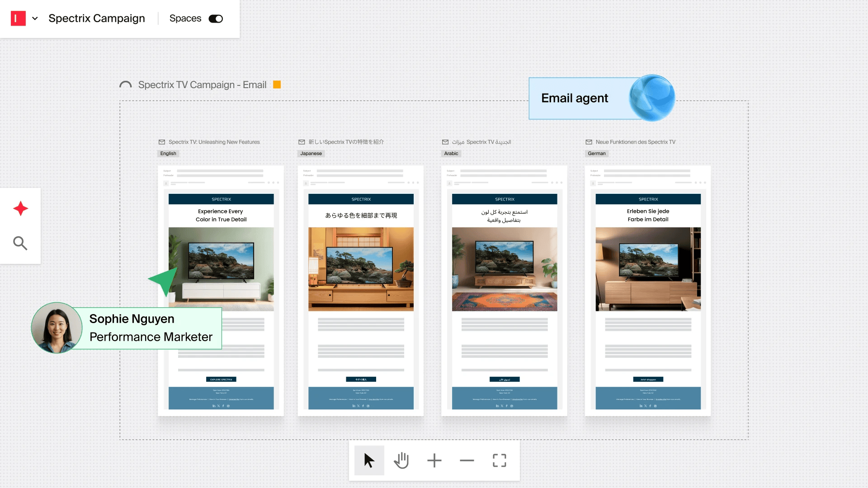
Task: Collapse the Spectrix TV Campaign - Email frame
Action: [125, 84]
